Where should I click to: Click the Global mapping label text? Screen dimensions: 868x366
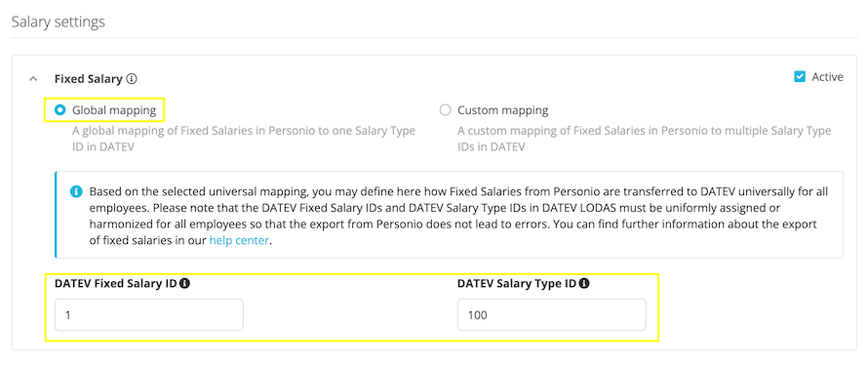114,110
